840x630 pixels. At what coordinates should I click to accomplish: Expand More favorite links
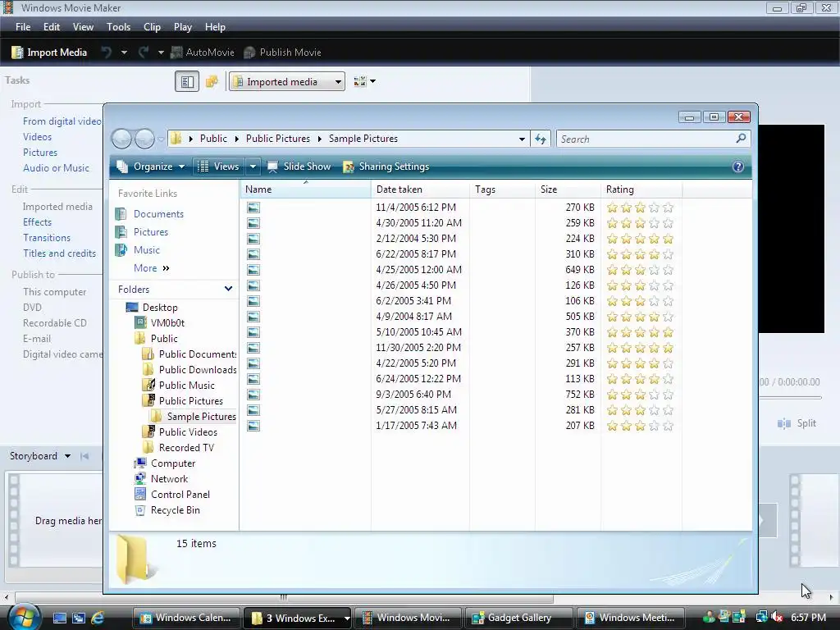(x=152, y=268)
